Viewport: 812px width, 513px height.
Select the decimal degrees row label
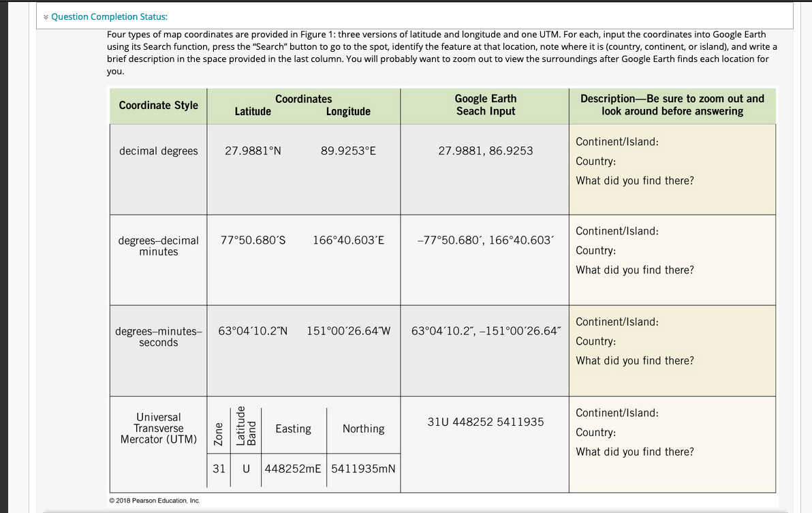(x=159, y=151)
